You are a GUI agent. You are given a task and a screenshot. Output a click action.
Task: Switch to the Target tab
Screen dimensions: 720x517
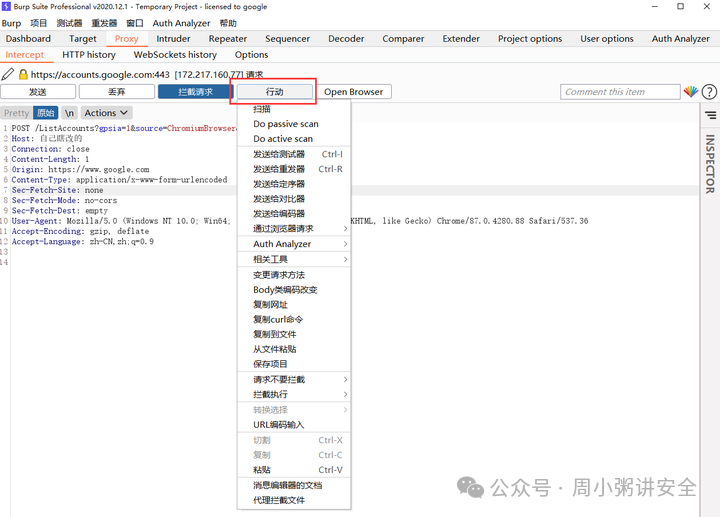[83, 39]
